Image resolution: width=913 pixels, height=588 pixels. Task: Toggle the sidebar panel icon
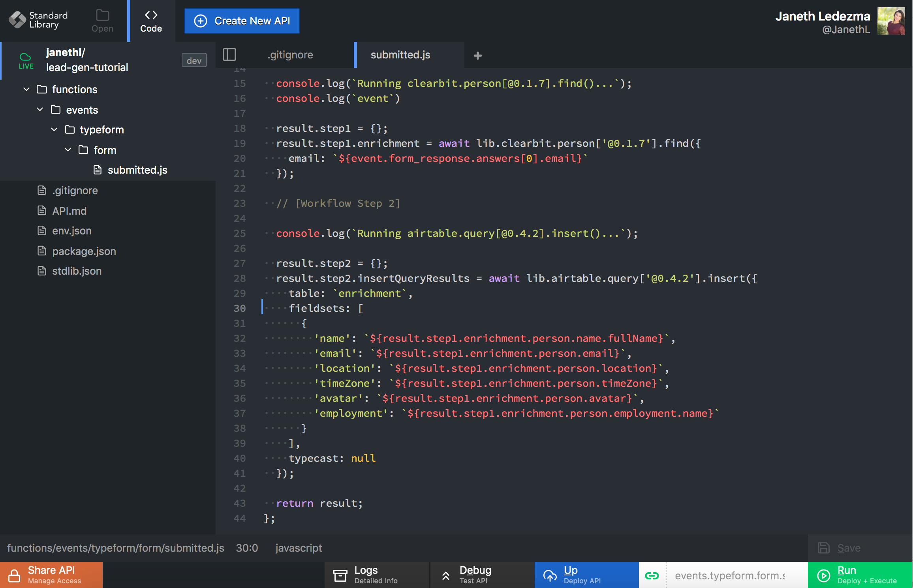[229, 54]
